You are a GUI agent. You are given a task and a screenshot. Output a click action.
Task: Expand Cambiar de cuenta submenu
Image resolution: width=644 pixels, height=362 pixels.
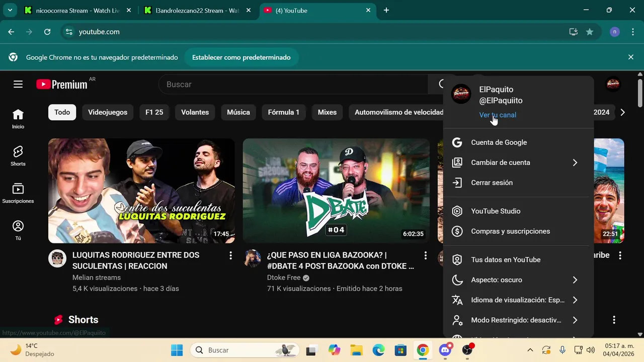575,162
